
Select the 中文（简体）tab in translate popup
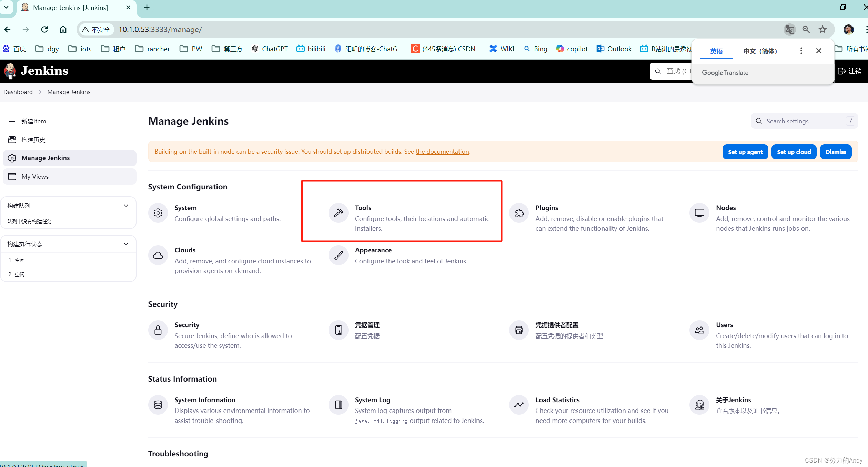tap(760, 51)
